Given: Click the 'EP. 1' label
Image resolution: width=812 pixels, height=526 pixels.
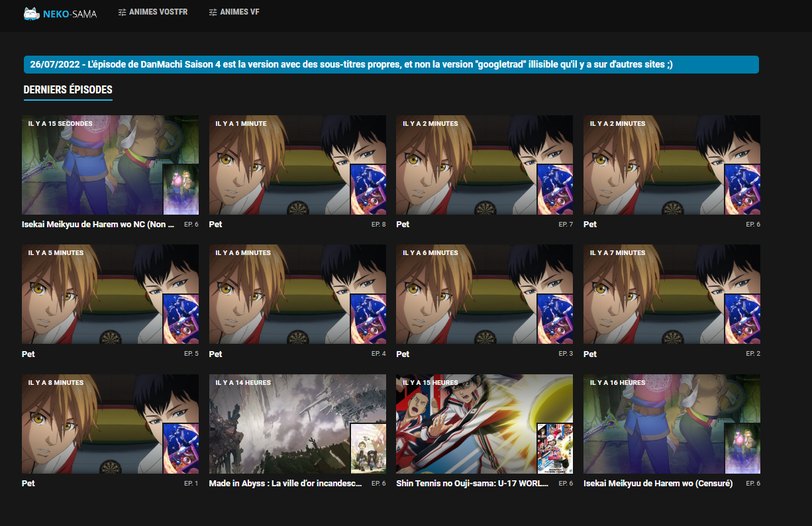Looking at the screenshot, I should coord(191,484).
